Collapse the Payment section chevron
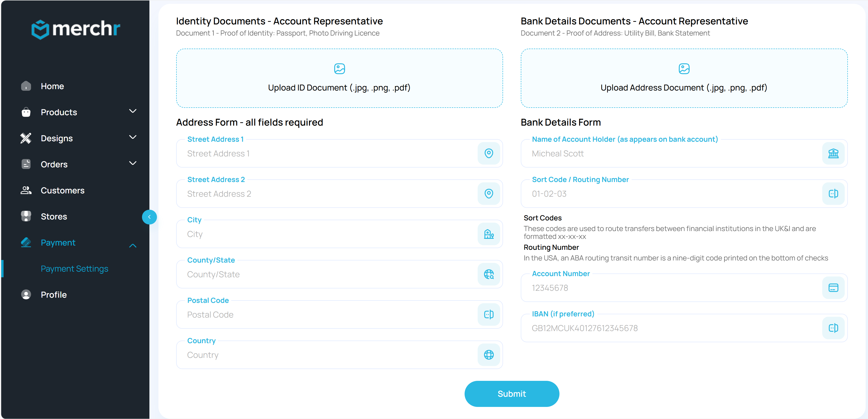The width and height of the screenshot is (868, 419). click(133, 246)
